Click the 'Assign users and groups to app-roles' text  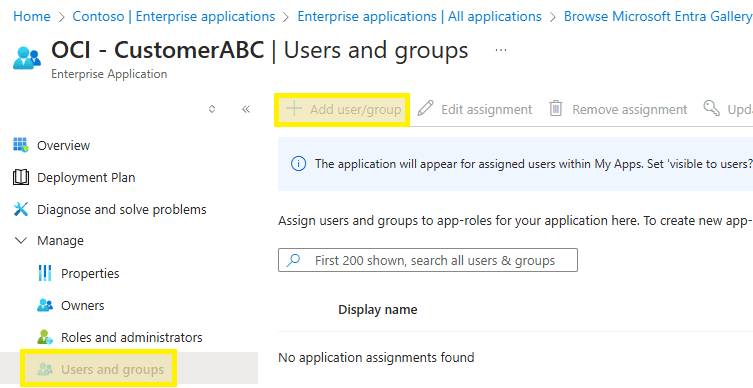point(515,221)
